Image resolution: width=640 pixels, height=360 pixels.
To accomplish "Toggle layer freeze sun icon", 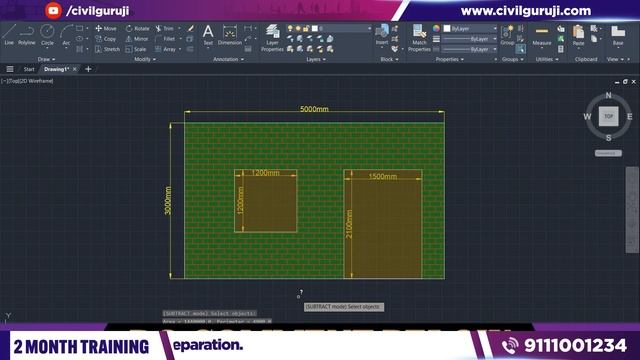I will (298, 28).
